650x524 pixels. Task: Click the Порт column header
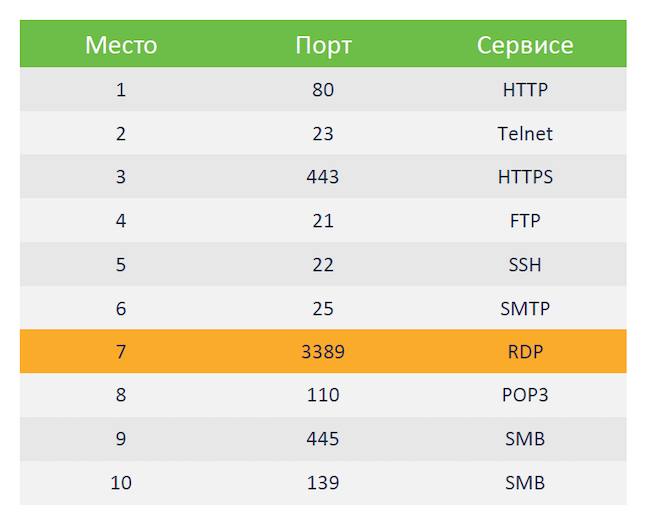[x=323, y=45]
